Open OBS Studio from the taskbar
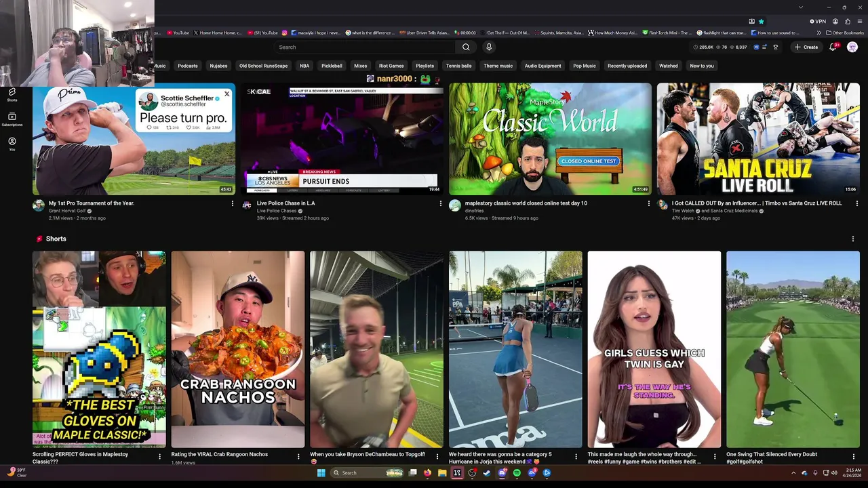Image resolution: width=868 pixels, height=488 pixels. coord(472,472)
